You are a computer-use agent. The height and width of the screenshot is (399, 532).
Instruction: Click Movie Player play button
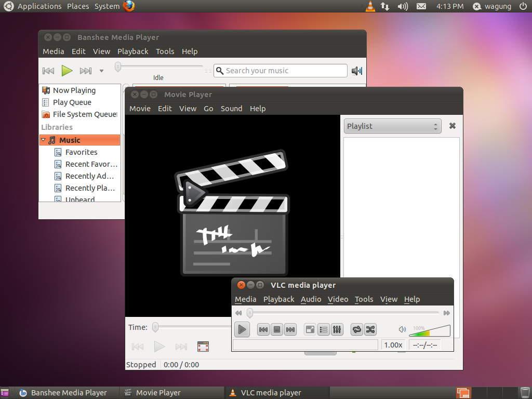(x=159, y=347)
